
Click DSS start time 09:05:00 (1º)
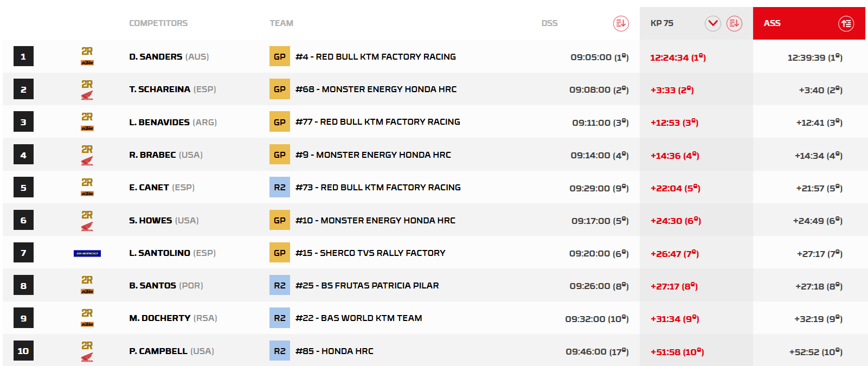[x=600, y=57]
